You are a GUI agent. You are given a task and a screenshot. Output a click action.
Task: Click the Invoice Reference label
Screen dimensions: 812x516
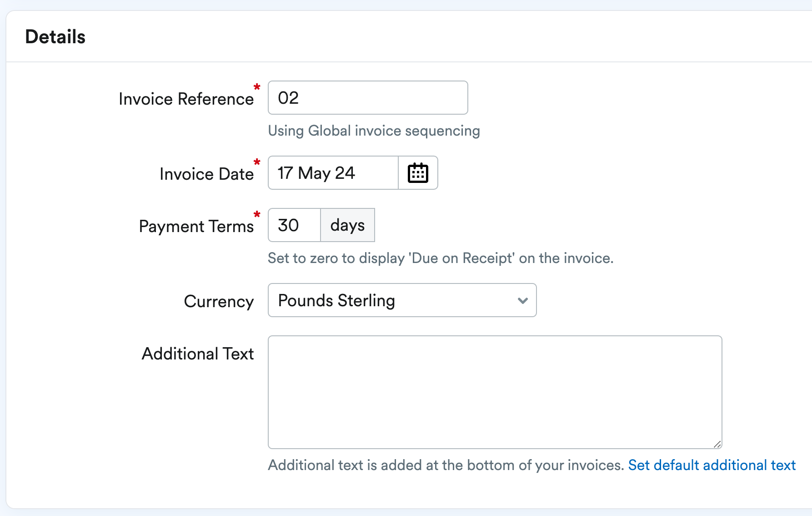[x=186, y=99]
